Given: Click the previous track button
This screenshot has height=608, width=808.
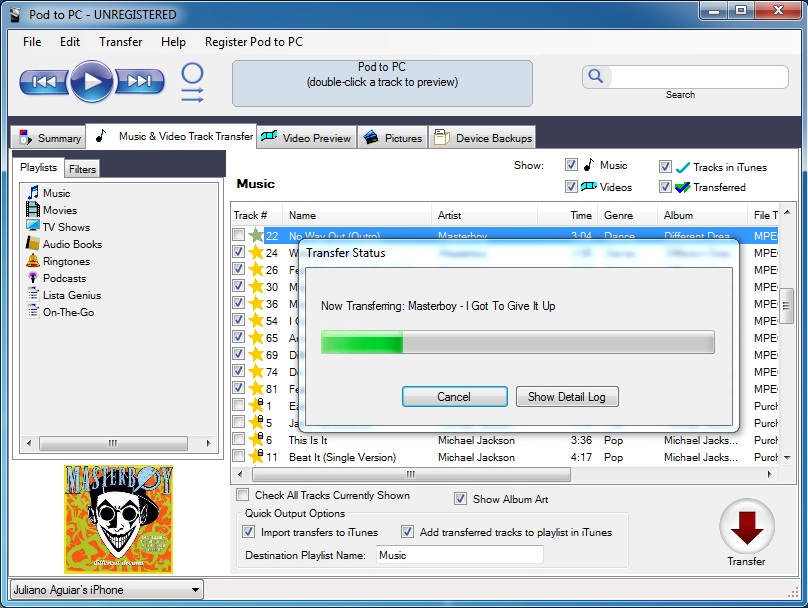Looking at the screenshot, I should (44, 81).
